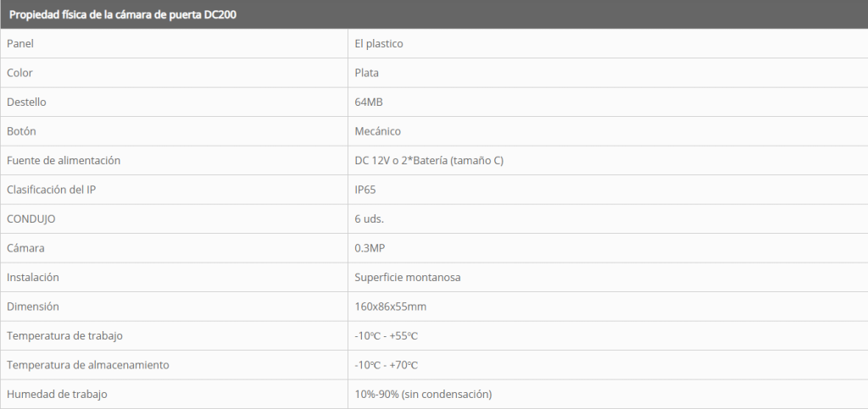Select the 'Cámara' row label
The height and width of the screenshot is (409, 868).
25,248
